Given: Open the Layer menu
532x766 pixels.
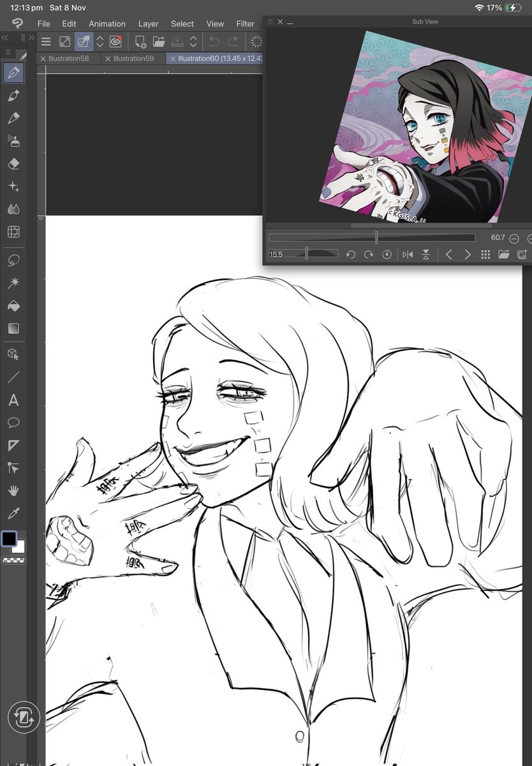Looking at the screenshot, I should tap(149, 24).
